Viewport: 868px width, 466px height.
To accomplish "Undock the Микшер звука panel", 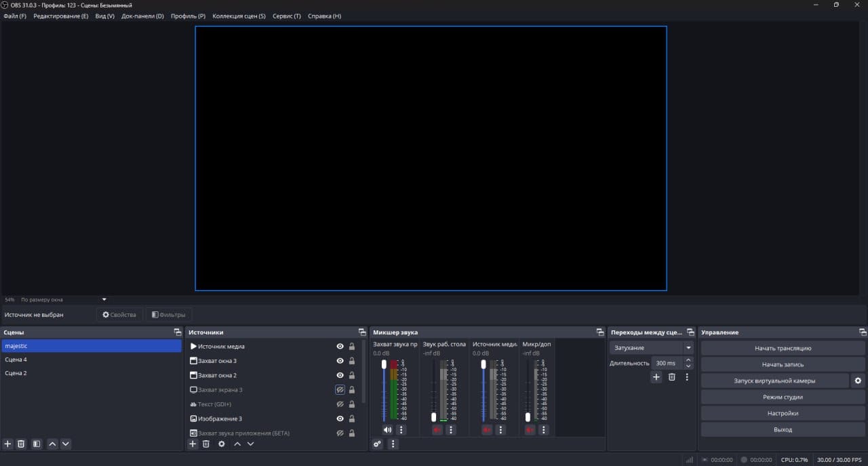I will tap(600, 332).
